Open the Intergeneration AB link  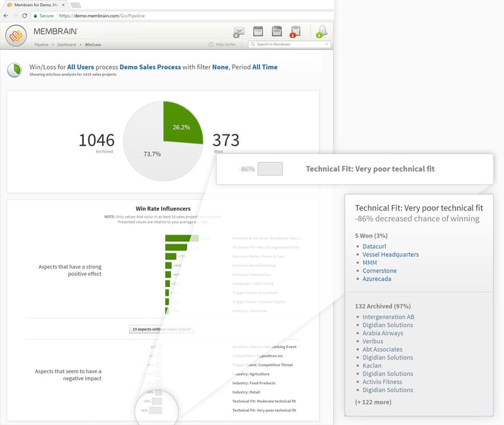click(x=388, y=317)
